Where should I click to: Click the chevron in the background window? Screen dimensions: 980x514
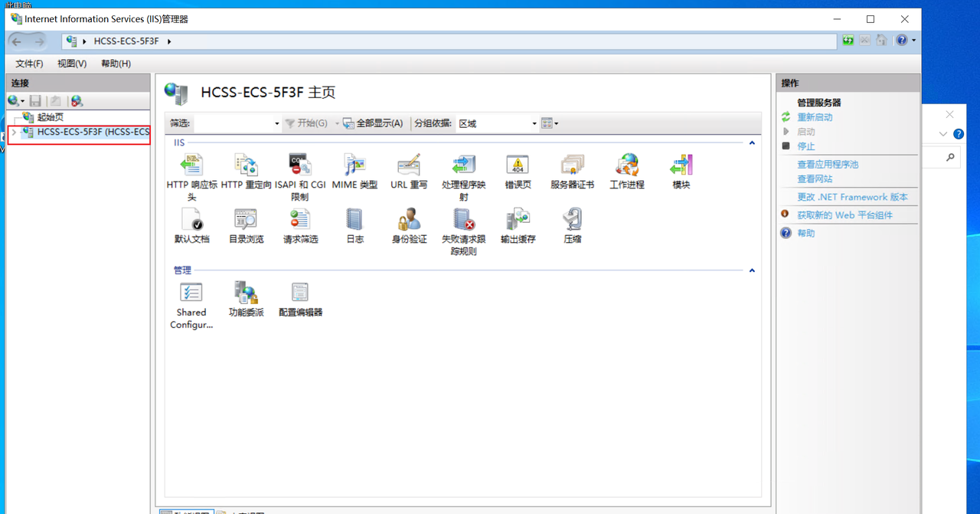point(943,133)
